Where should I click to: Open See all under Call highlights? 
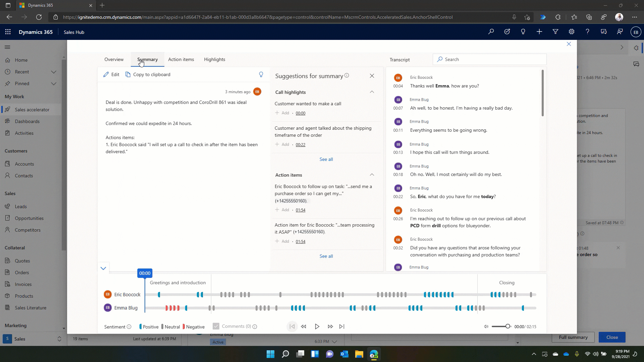[x=326, y=159]
